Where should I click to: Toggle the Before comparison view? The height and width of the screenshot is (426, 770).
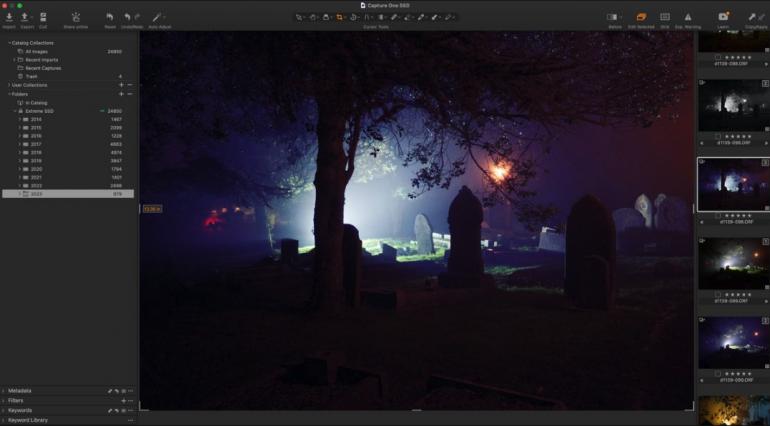click(612, 17)
